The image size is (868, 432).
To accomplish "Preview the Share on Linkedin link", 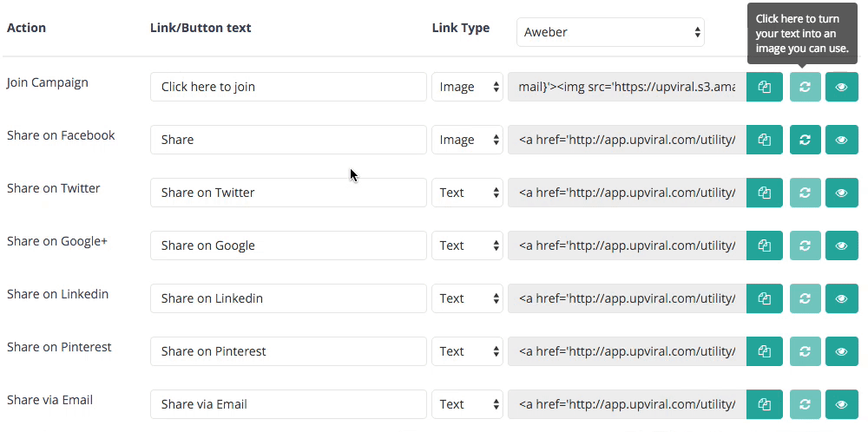I will tap(841, 298).
